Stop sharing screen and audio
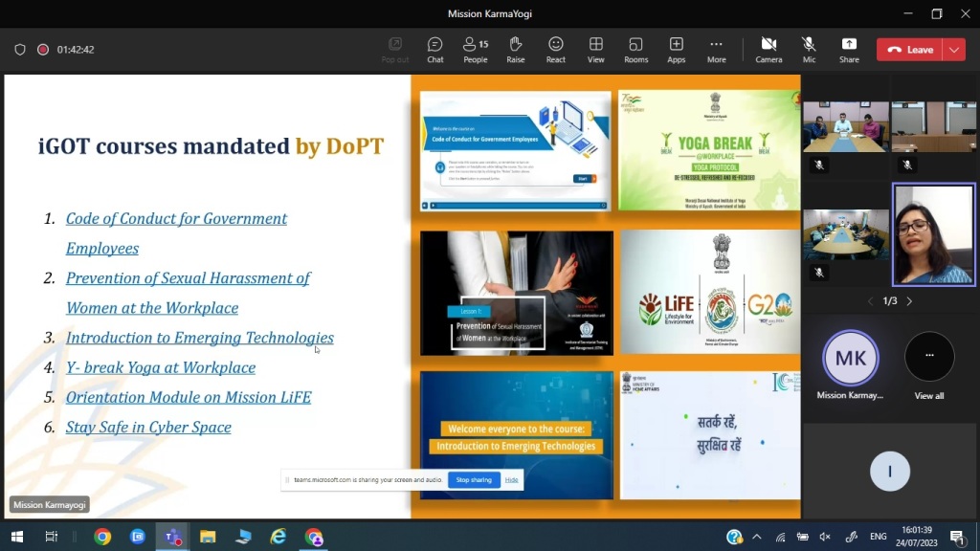The width and height of the screenshot is (980, 551). coord(474,480)
